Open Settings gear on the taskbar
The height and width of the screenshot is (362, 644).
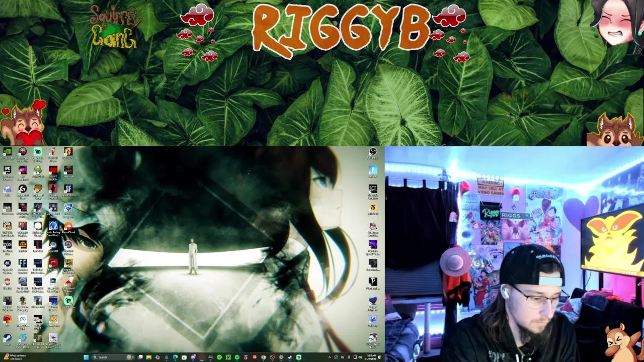[281, 357]
